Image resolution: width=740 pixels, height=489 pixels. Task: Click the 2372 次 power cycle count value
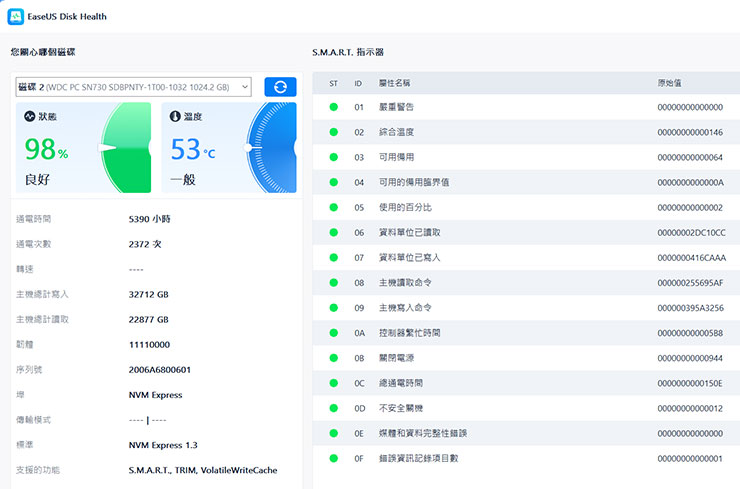tap(145, 244)
